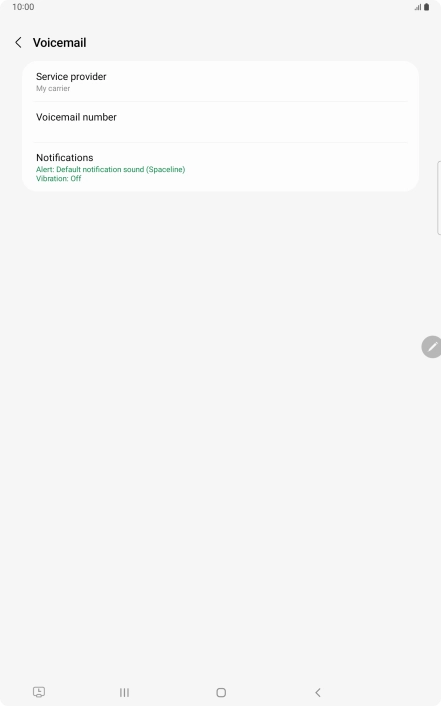Tap the bottom-left screen assistant icon
This screenshot has height=706, width=441.
pos(39,692)
